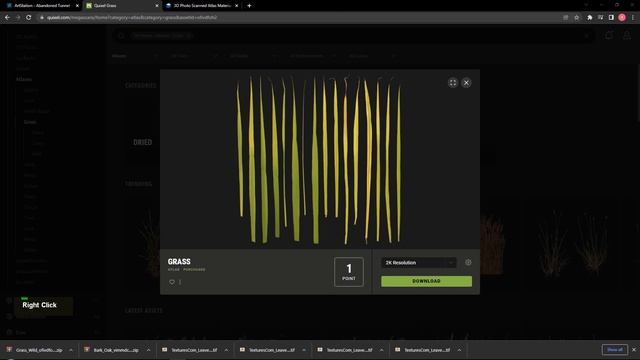Viewport: 640px width, 360px height.
Task: Close the downloads bar
Action: click(x=634, y=350)
